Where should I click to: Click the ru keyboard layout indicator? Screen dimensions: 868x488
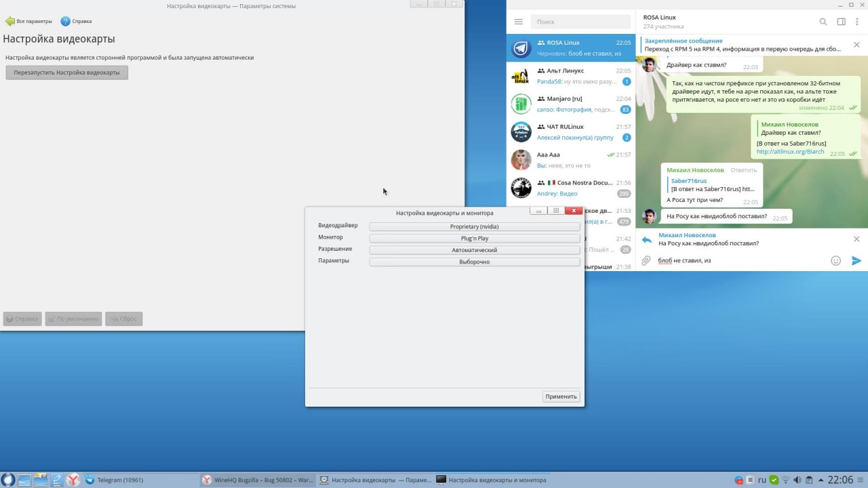click(762, 480)
